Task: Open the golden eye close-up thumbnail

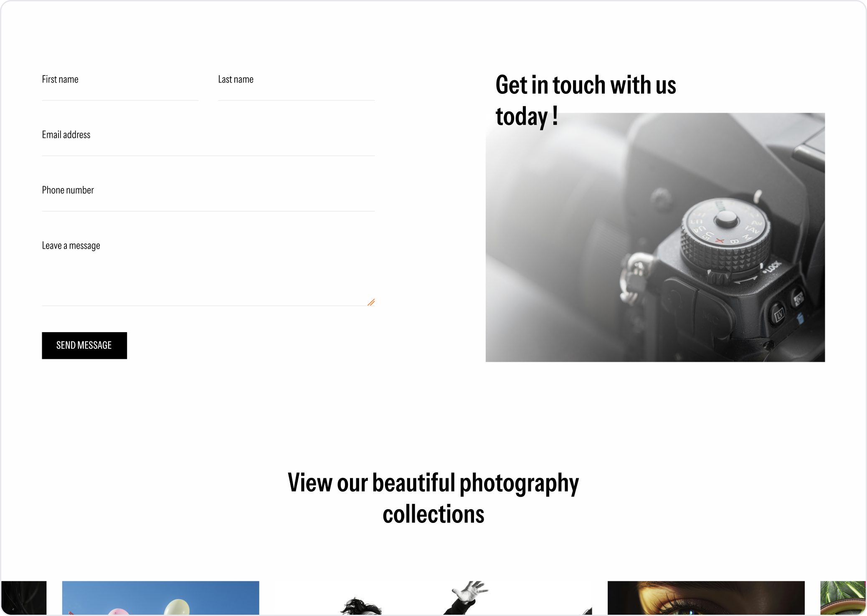Action: pyautogui.click(x=706, y=598)
